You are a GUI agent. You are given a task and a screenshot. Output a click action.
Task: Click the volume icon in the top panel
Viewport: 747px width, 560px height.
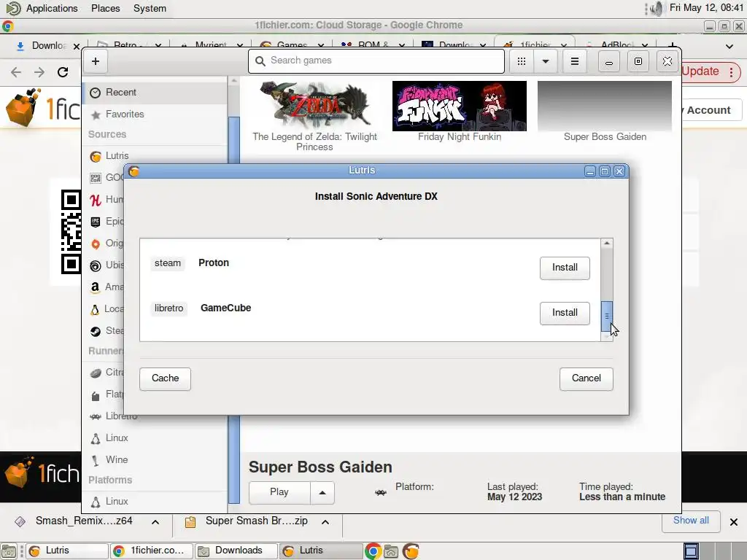point(657,8)
